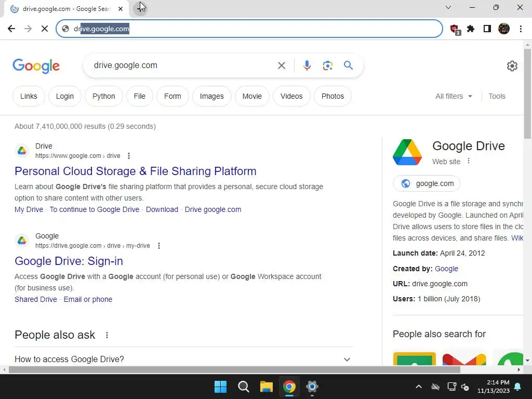
Task: Open To continue to Google Drive sitelink
Action: tap(95, 209)
